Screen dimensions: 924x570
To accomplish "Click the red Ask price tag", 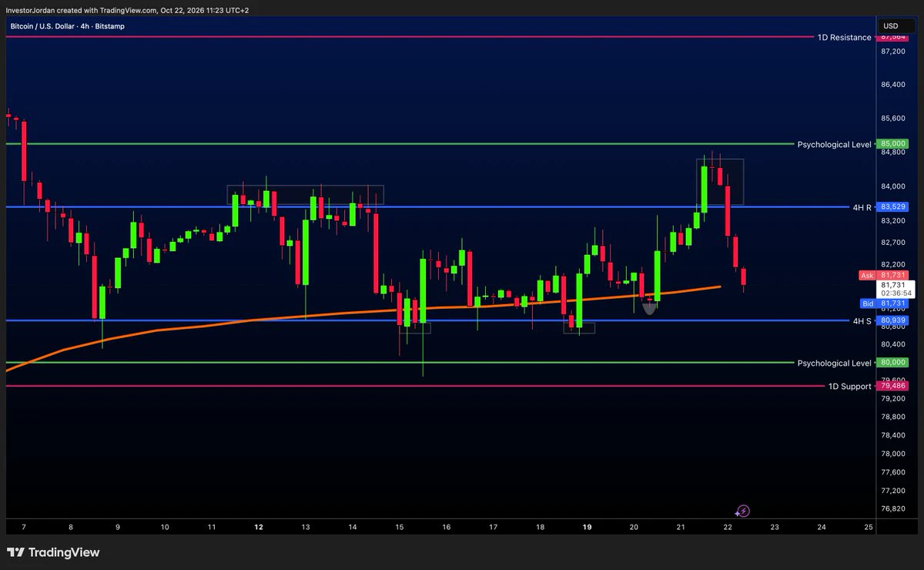I will click(x=885, y=275).
